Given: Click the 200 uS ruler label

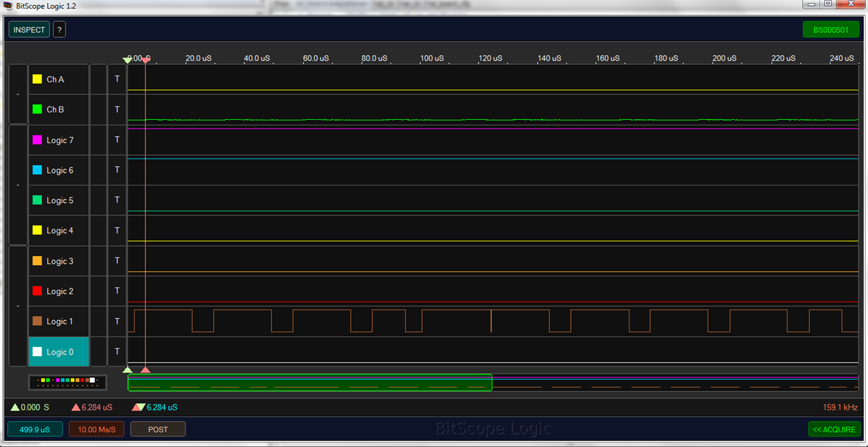Looking at the screenshot, I should [x=725, y=59].
